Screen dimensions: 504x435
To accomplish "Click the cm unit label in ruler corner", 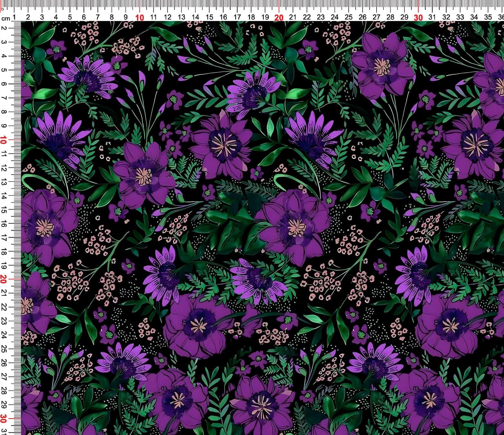I will (5, 18).
